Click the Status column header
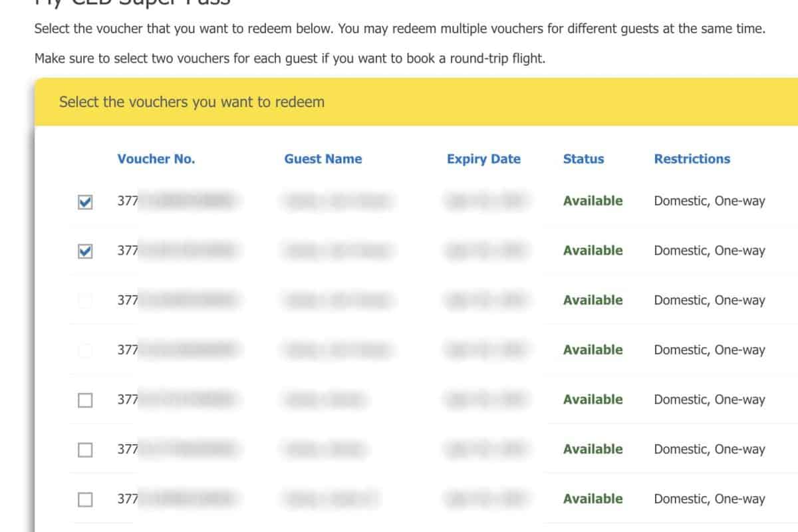Viewport: 798px width, 532px height. [583, 159]
